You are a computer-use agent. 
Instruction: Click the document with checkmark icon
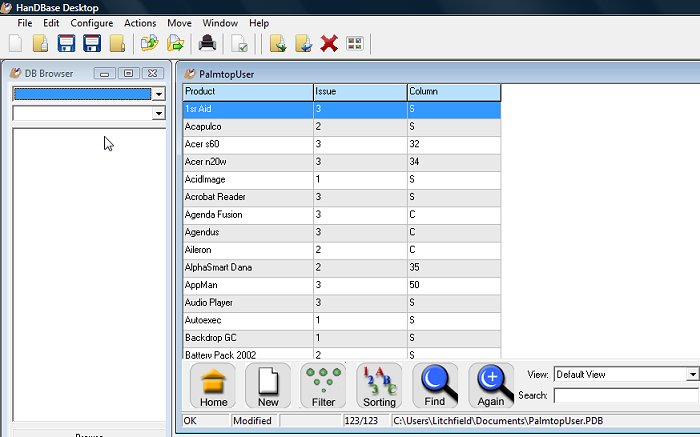(240, 44)
